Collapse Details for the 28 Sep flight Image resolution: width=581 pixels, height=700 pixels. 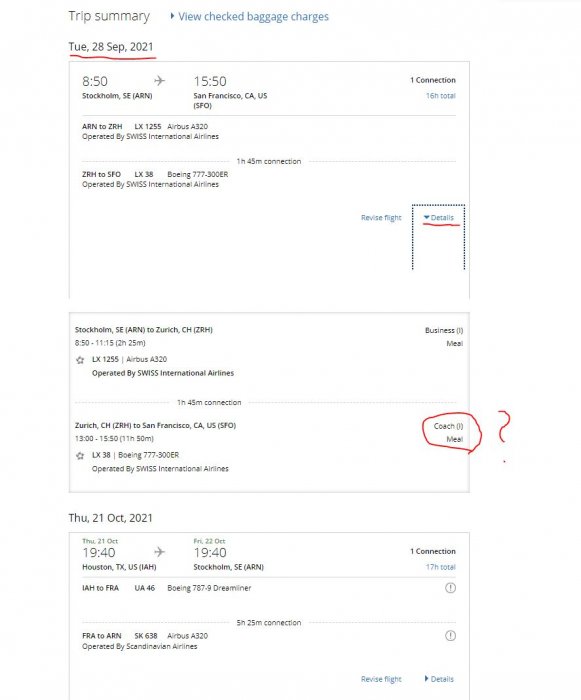click(439, 217)
